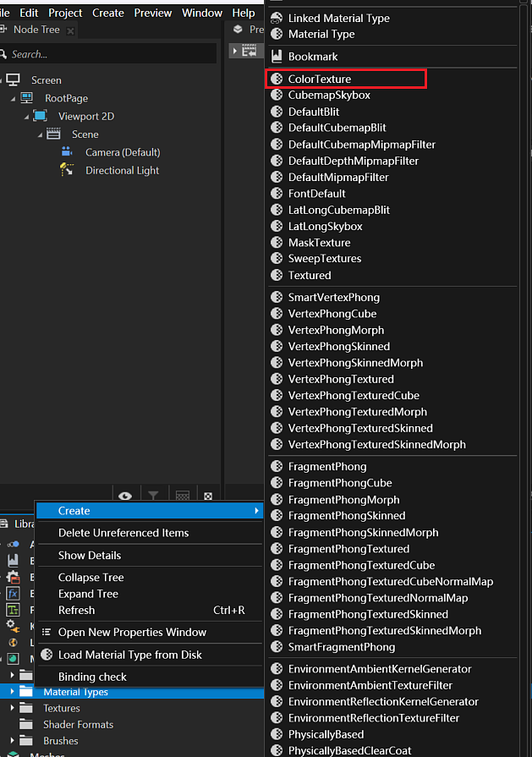
Task: Choose CubemapSkybox from the list
Action: pos(329,95)
